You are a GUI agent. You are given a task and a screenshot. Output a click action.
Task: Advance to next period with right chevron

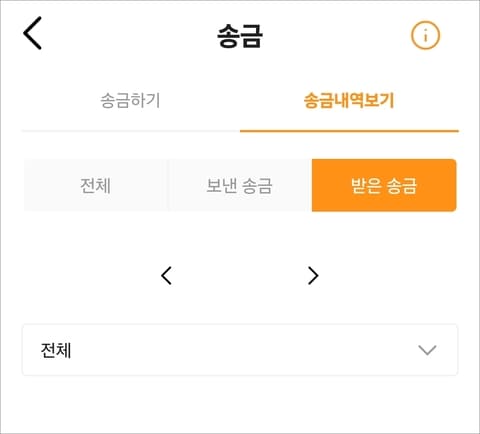(x=313, y=276)
